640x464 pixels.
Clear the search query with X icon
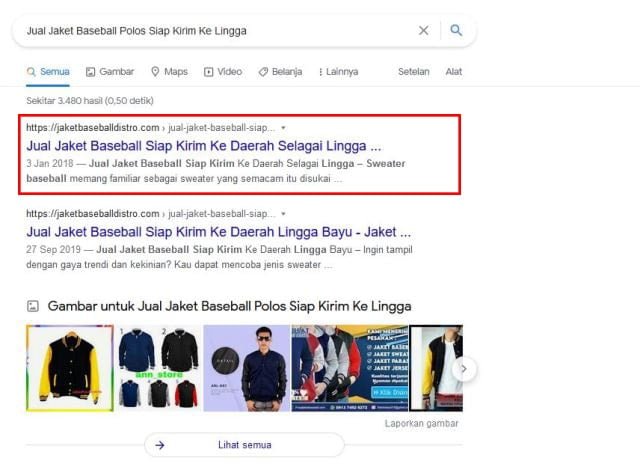click(x=423, y=31)
